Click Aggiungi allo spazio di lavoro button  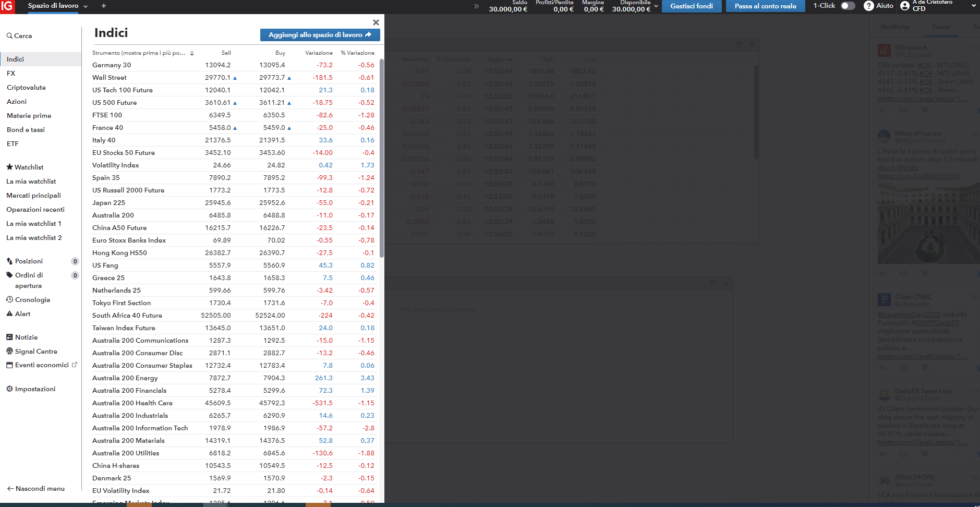(320, 35)
